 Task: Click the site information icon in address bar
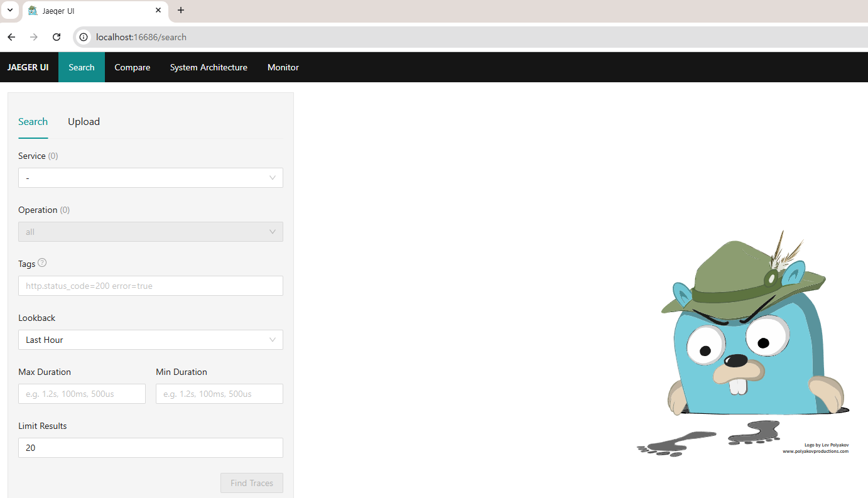point(83,37)
